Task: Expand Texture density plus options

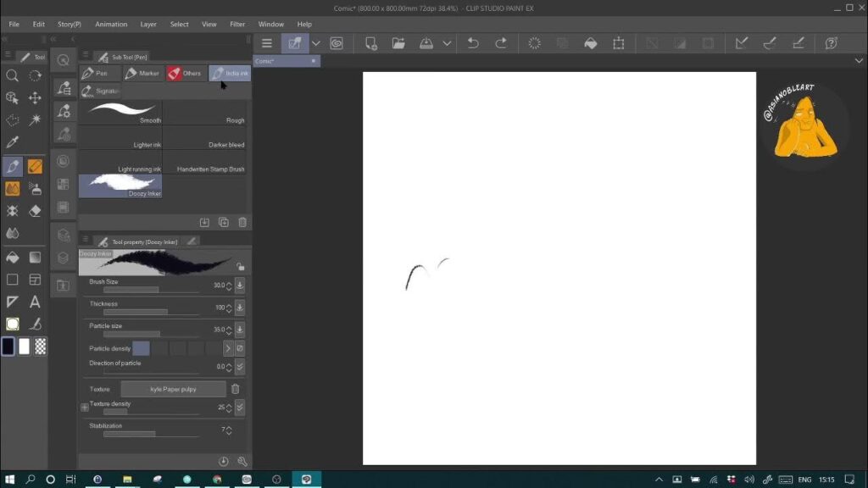Action: pyautogui.click(x=85, y=408)
